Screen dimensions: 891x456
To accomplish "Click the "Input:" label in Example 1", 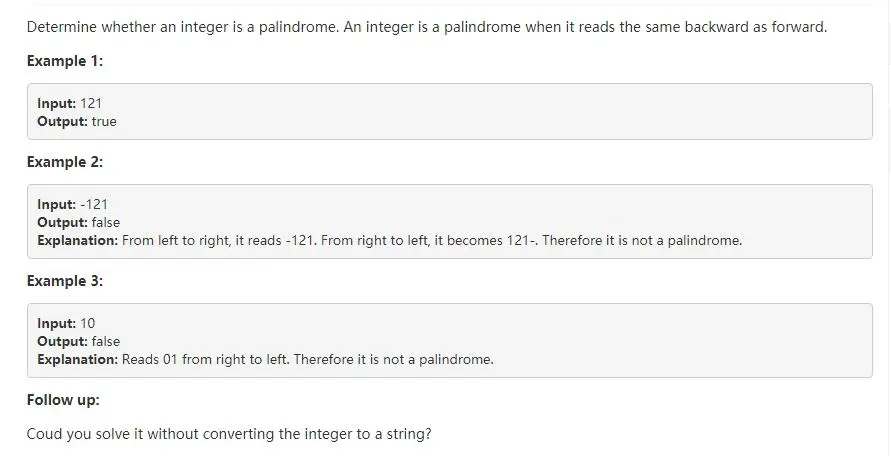I will (x=57, y=103).
